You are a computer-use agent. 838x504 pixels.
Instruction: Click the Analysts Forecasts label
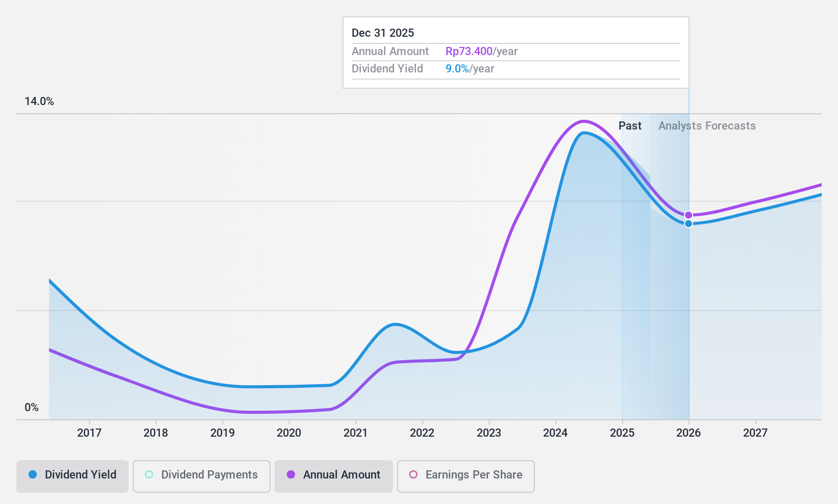[707, 126]
